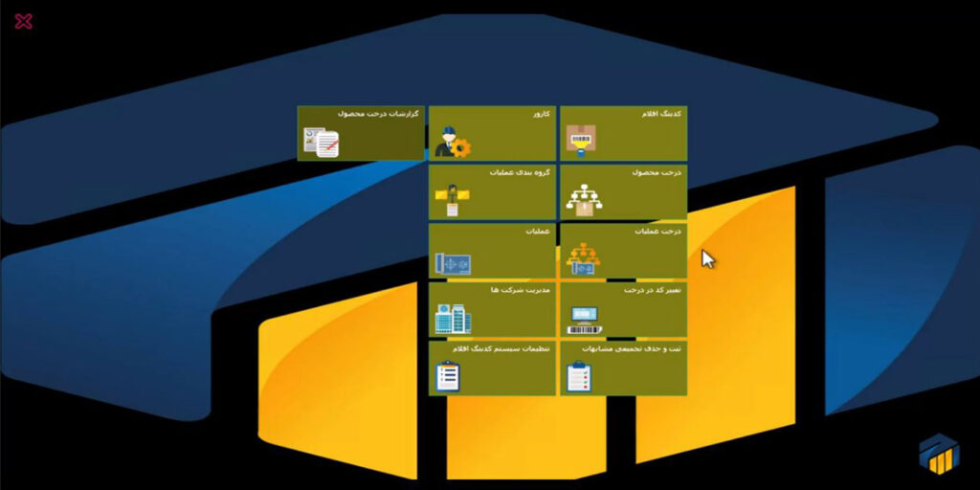Open 'گزارشات درخت محصول' reports label
This screenshot has height=490, width=980.
click(x=380, y=114)
